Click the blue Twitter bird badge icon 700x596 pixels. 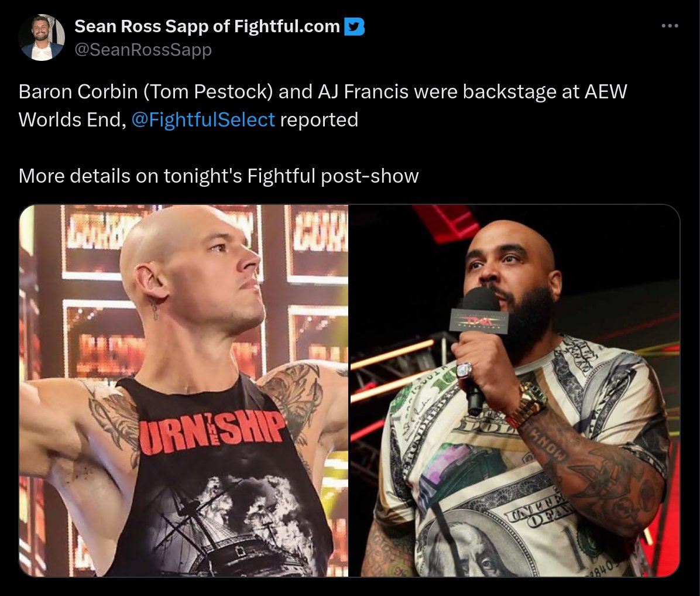pos(355,27)
